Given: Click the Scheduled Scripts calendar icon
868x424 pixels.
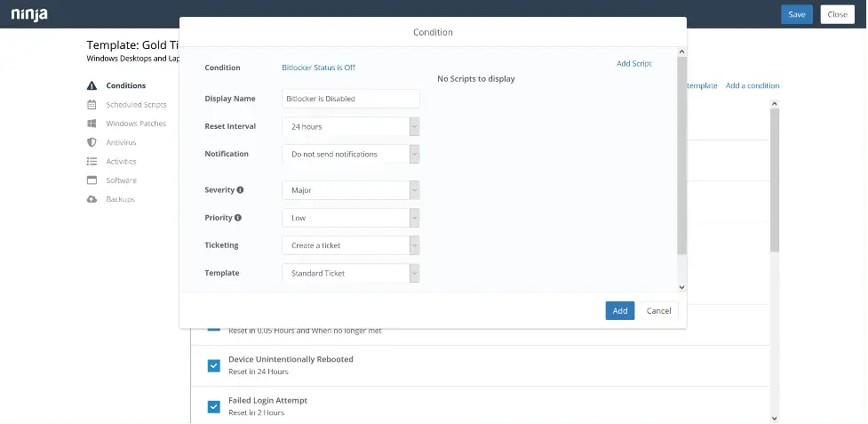Looking at the screenshot, I should pyautogui.click(x=92, y=105).
